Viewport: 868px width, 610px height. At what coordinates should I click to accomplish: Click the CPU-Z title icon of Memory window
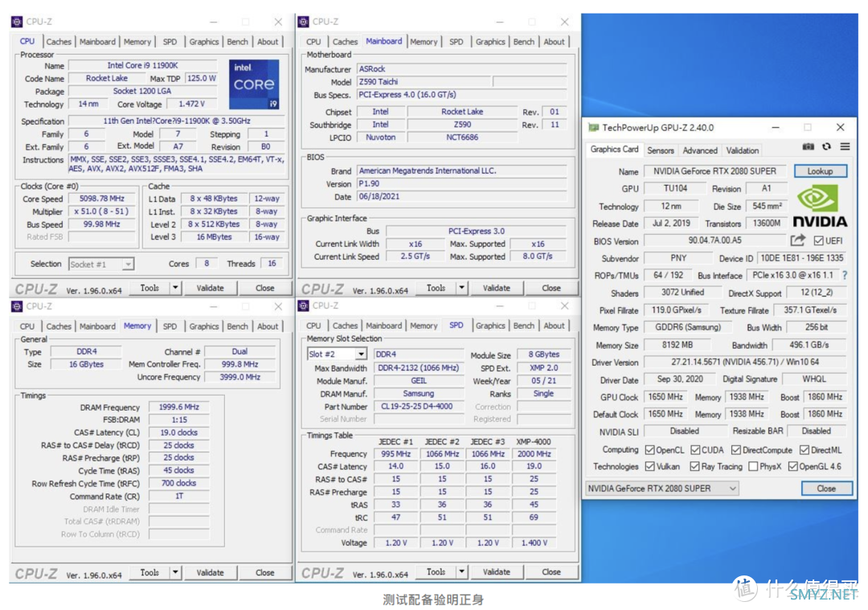coord(17,306)
